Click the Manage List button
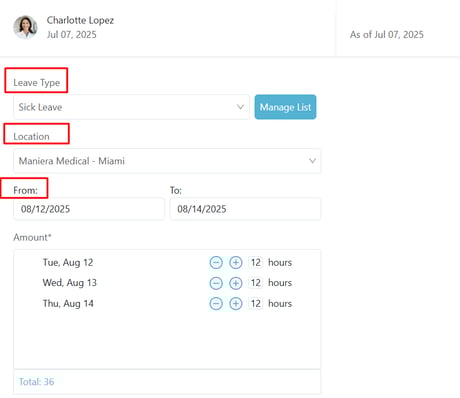Image resolution: width=460 pixels, height=398 pixels. tap(285, 107)
